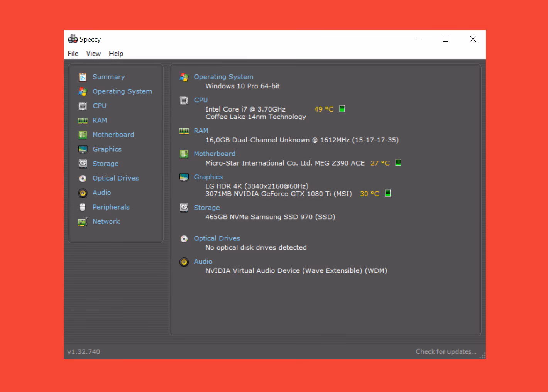Image resolution: width=548 pixels, height=392 pixels.
Task: Click the RAM stick icon in the sidebar
Action: (83, 120)
